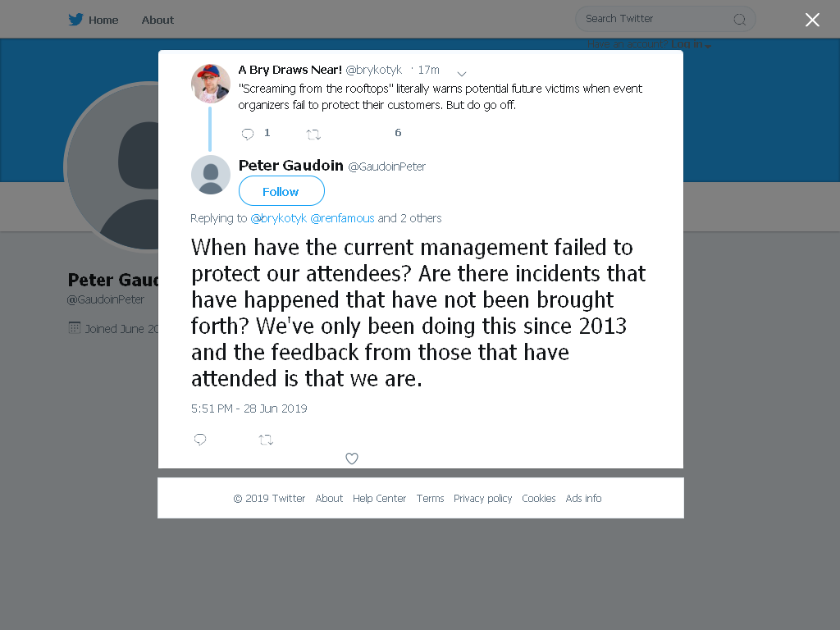840x630 pixels.
Task: Like Peter Gaudoin's tweet with heart icon
Action: pos(351,459)
